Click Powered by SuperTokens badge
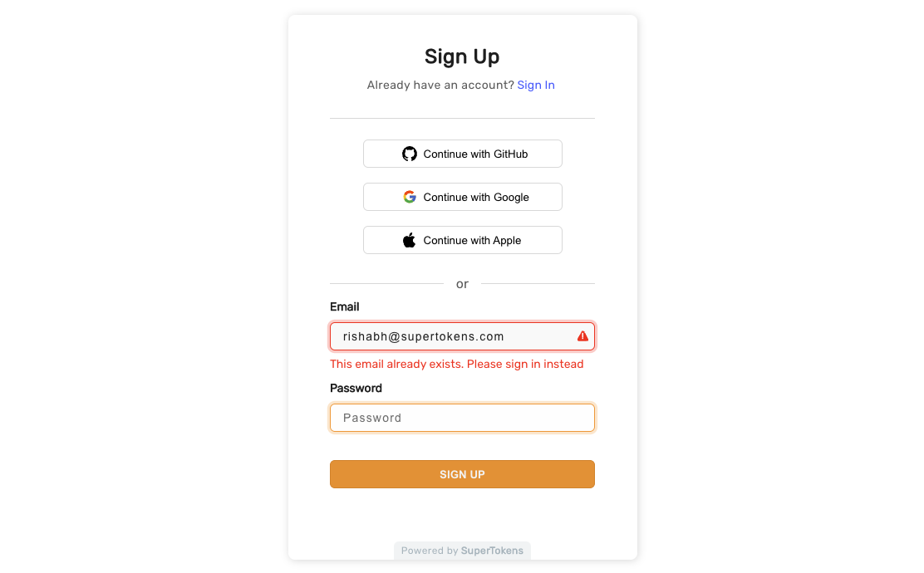The image size is (924, 573). point(462,551)
